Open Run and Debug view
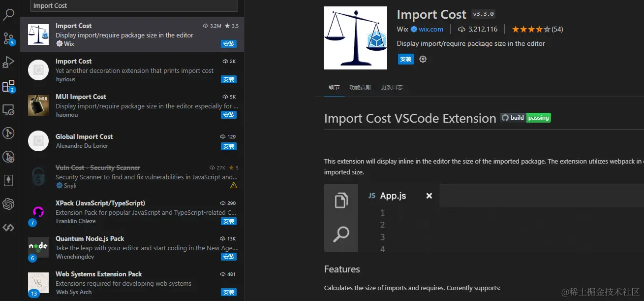This screenshot has width=644, height=301. pos(9,62)
